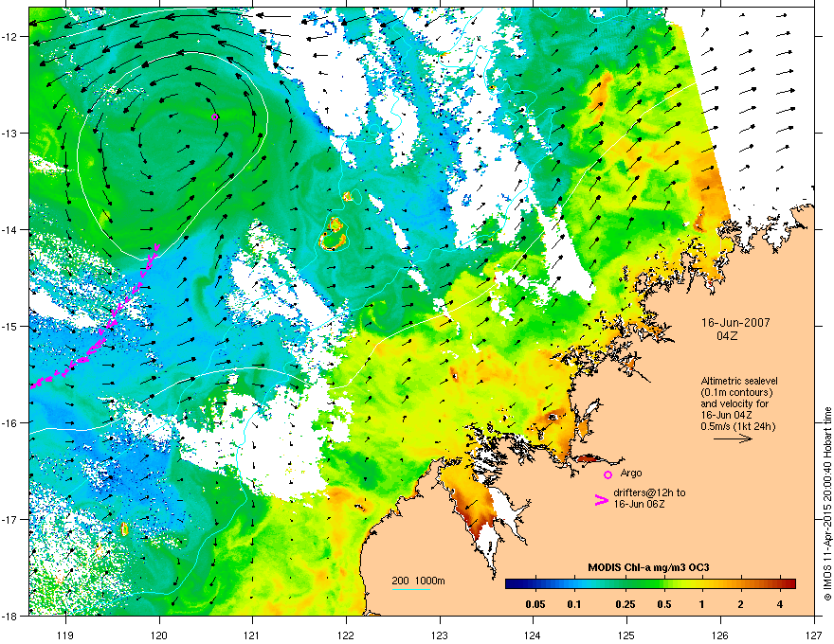Select the 'Altimetric sealevel' caption line

pos(739,381)
